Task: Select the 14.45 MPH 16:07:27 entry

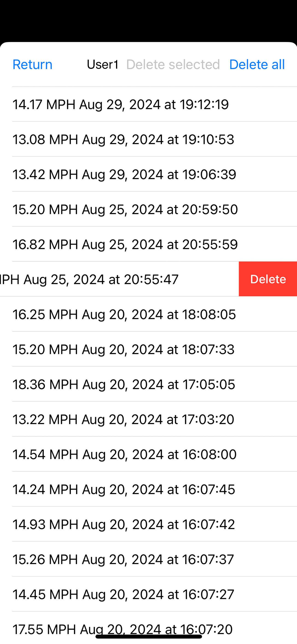Action: 123,594
